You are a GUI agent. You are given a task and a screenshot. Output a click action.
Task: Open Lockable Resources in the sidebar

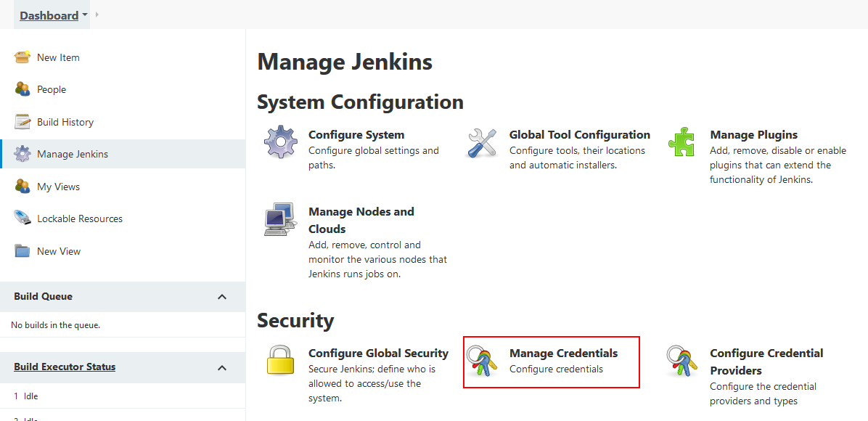pos(80,218)
